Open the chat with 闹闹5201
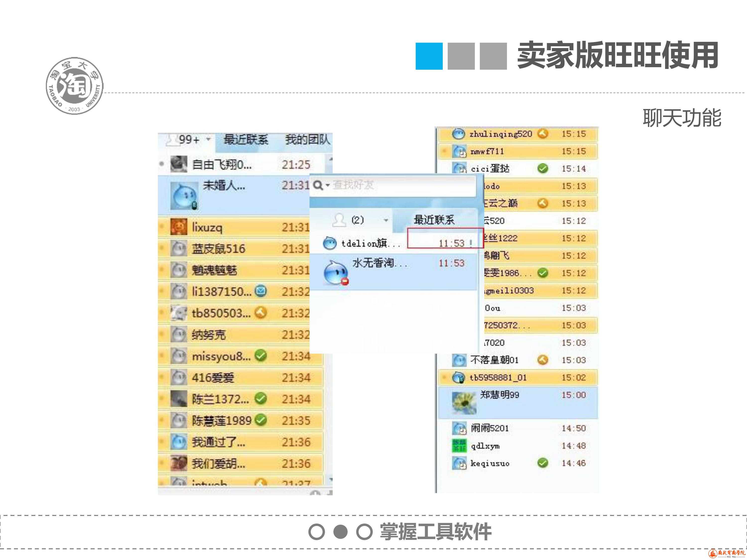This screenshot has height=560, width=747. pyautogui.click(x=518, y=428)
